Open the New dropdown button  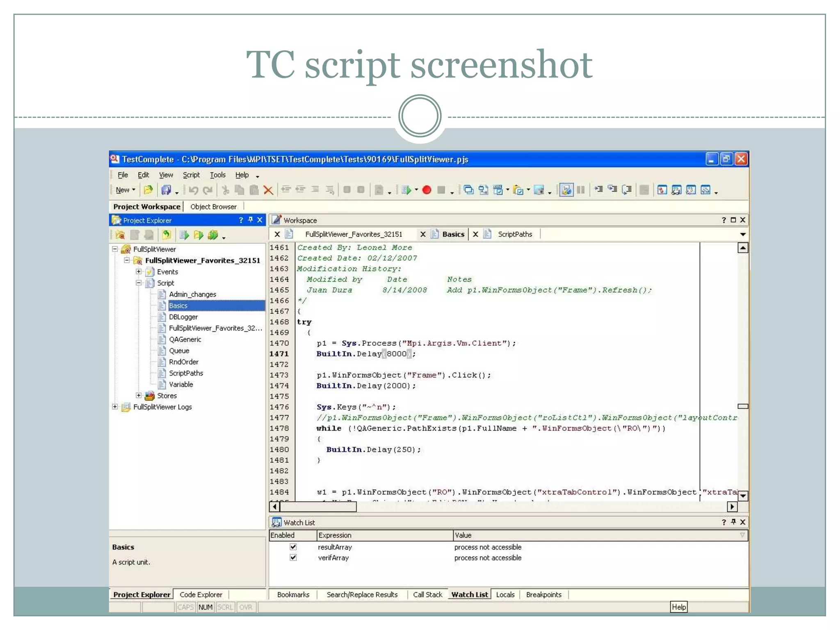coord(126,190)
